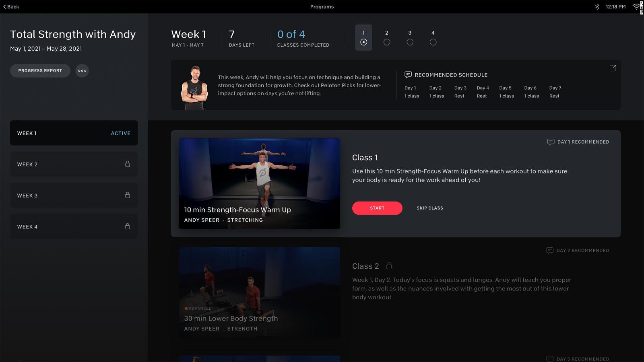Image resolution: width=644 pixels, height=362 pixels.
Task: Open the expand icon in schedule panel
Action: (x=613, y=68)
